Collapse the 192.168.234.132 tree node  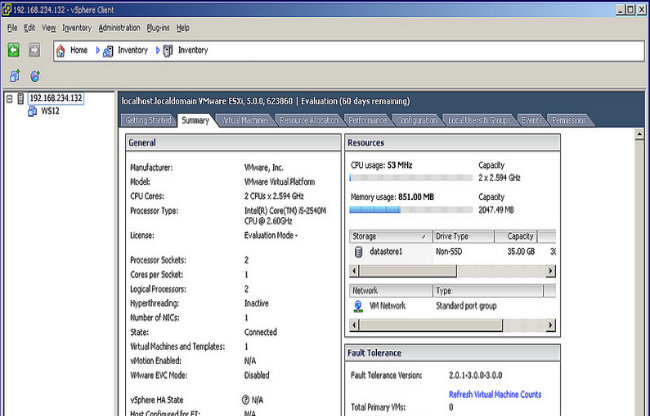(9, 99)
